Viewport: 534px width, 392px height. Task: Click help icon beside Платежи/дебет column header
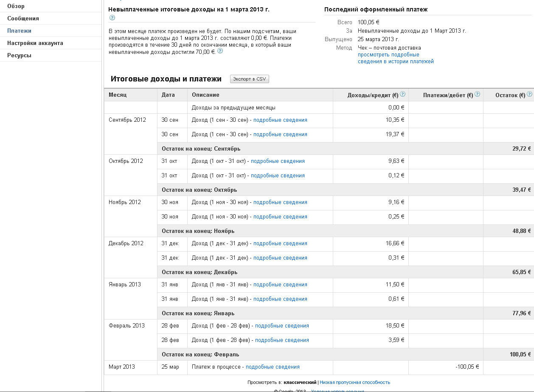(478, 94)
